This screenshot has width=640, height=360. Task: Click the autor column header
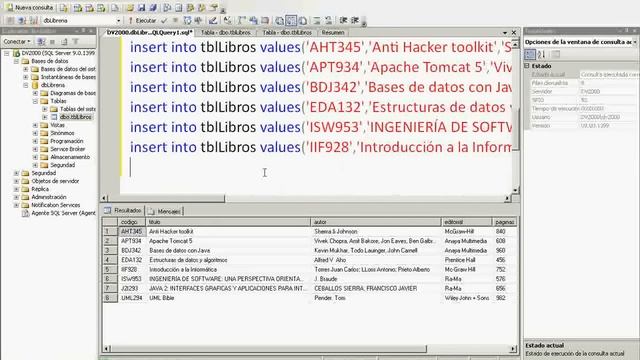point(376,222)
